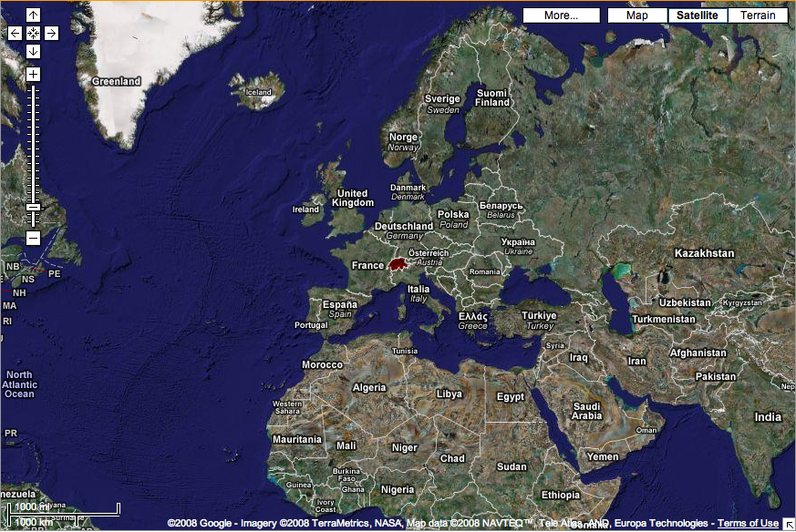The height and width of the screenshot is (532, 796).
Task: Click the Greenland label on map
Action: pos(116,81)
